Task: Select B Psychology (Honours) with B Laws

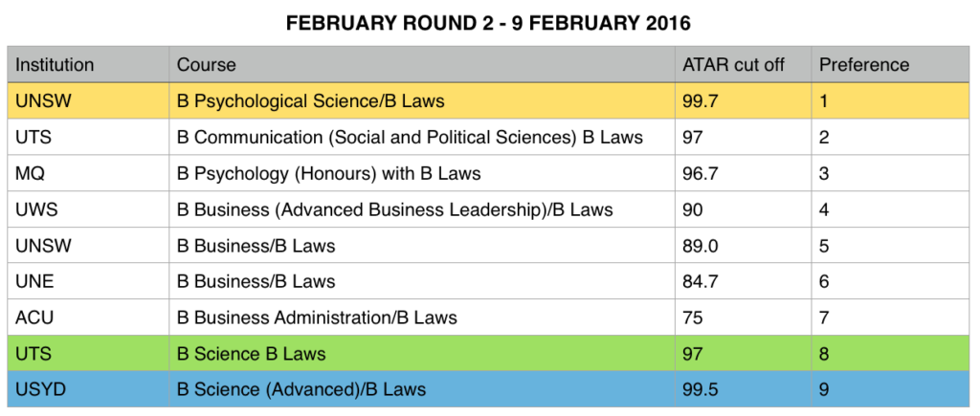Action: [x=328, y=173]
